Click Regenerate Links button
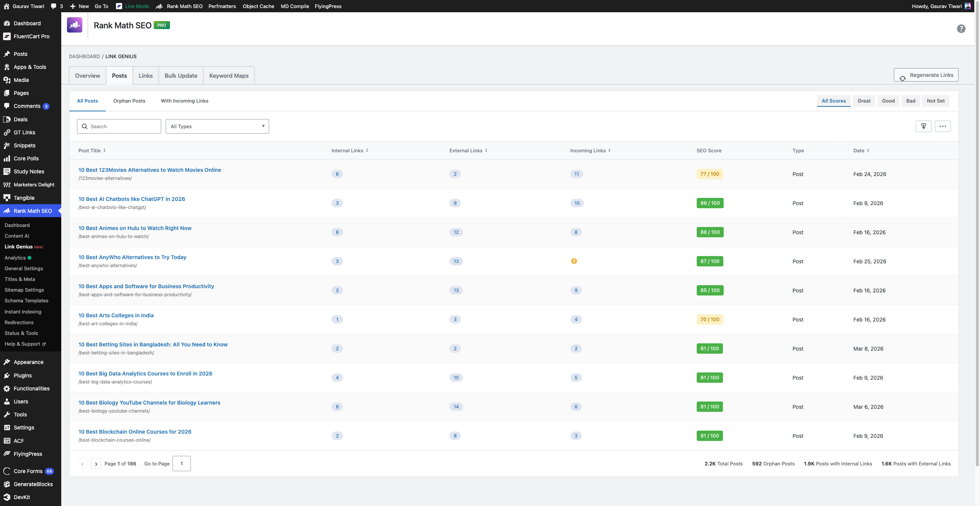 [926, 75]
